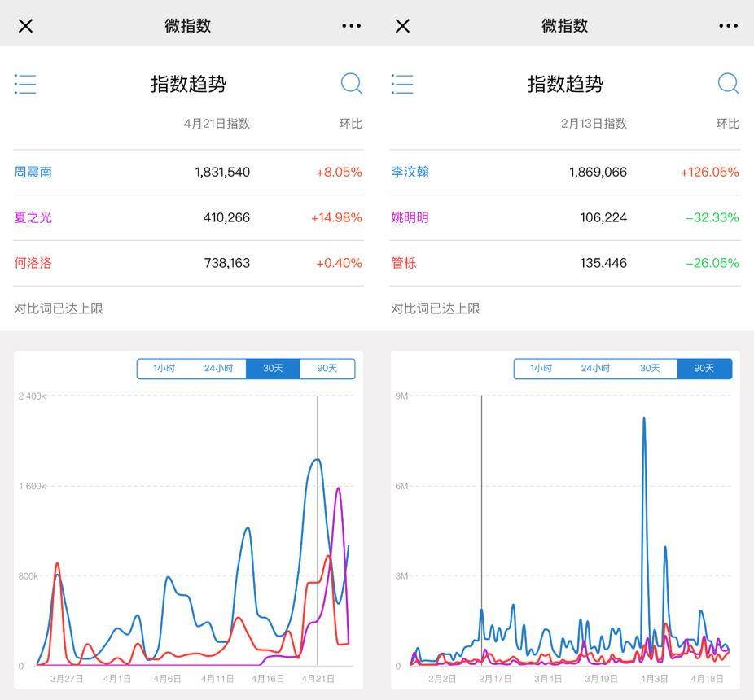Select 90天 range in left chart
Viewport: 754px width, 700px height.
tap(327, 368)
